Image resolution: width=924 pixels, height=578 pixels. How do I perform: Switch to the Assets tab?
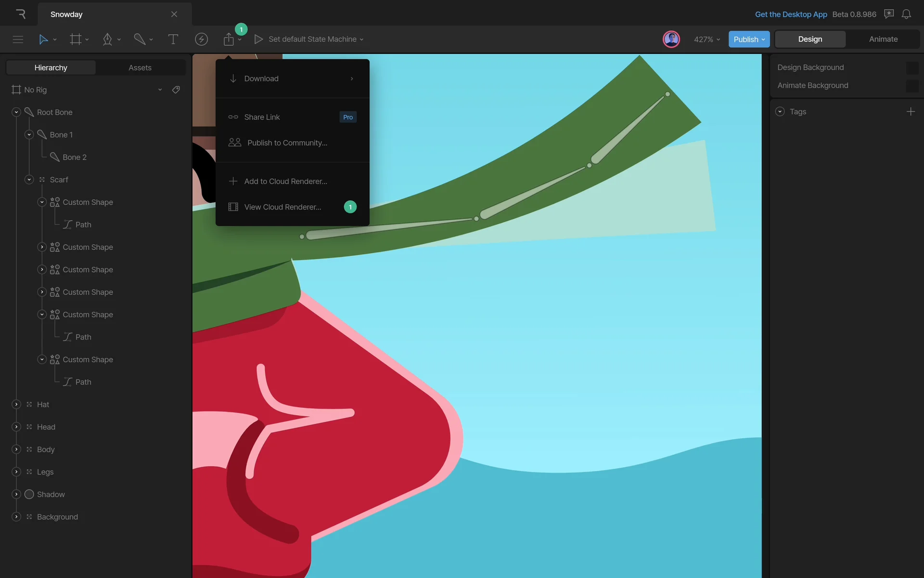(140, 68)
